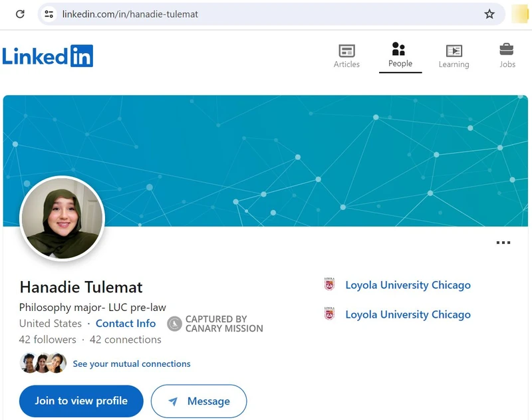
Task: Bookmark this page with the star icon
Action: point(489,14)
